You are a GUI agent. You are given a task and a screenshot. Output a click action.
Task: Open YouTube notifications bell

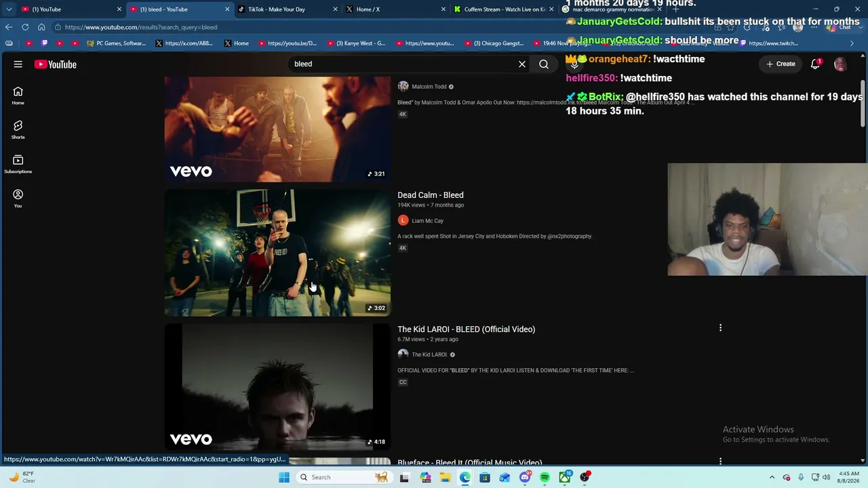(816, 64)
